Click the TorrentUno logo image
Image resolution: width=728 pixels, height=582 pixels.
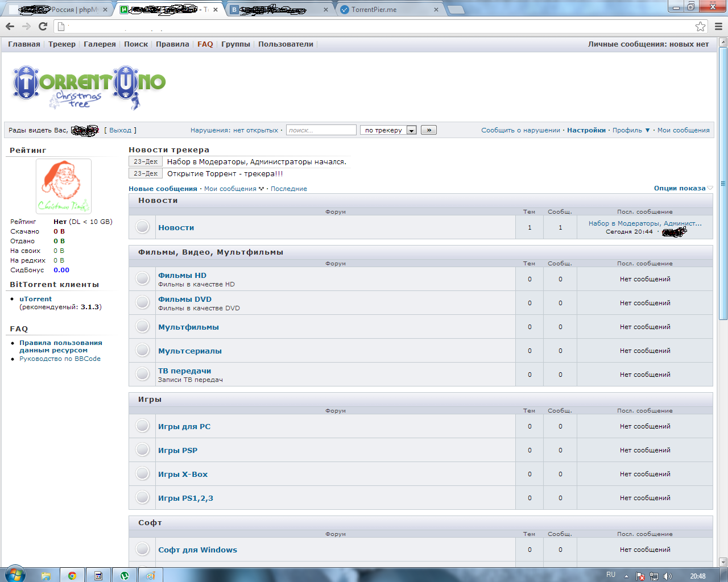click(x=89, y=87)
